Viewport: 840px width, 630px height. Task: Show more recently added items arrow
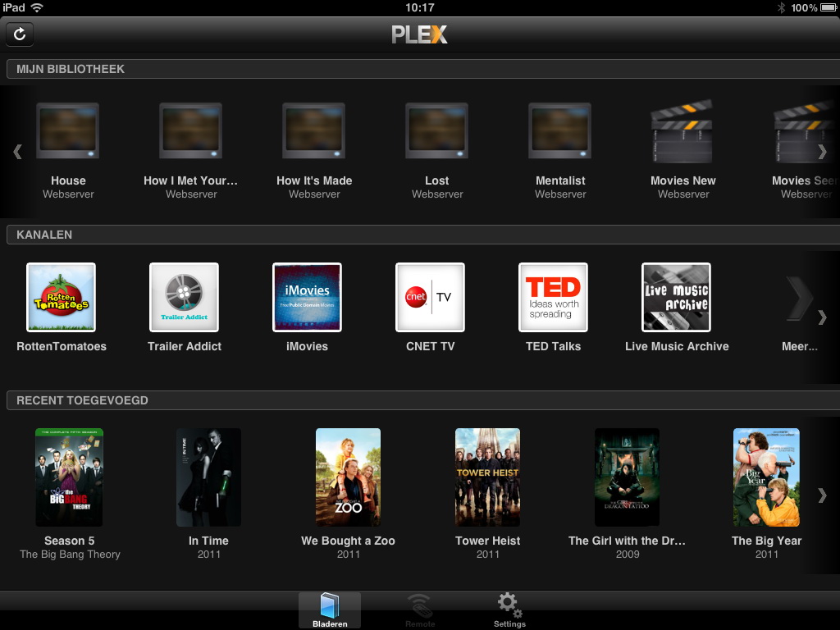point(822,495)
